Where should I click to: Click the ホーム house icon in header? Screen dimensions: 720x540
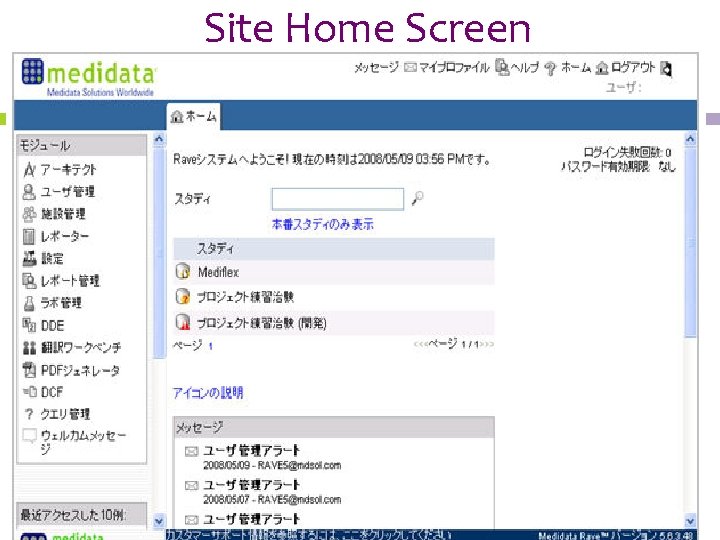(602, 68)
